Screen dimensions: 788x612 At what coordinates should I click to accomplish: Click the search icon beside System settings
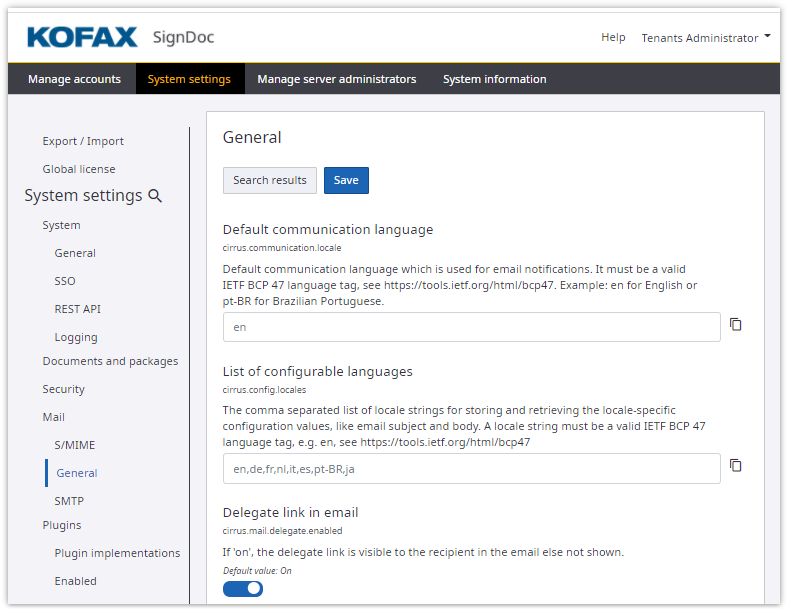pos(155,196)
